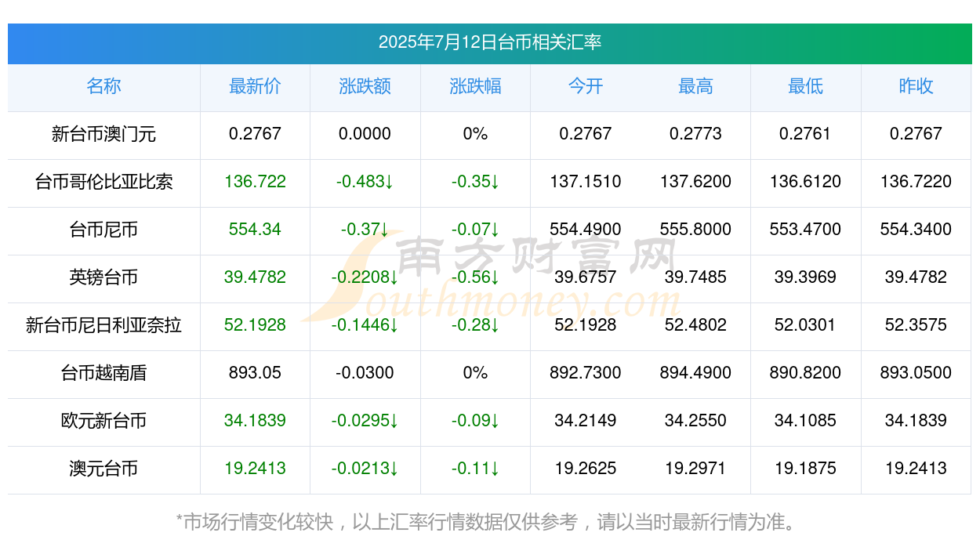Select the 昨收 column header
This screenshot has height=547, width=980.
(x=916, y=86)
